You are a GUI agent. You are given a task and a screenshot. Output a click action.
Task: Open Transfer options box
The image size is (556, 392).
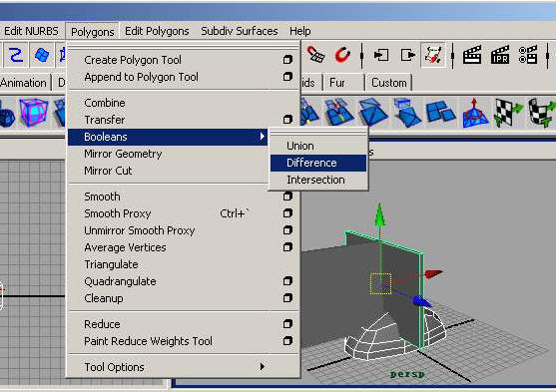coord(287,120)
